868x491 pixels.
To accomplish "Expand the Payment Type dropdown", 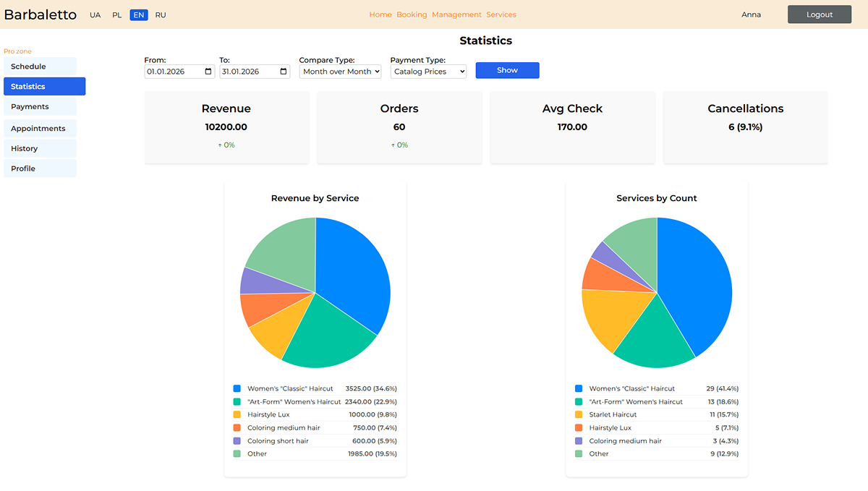I will [x=428, y=72].
